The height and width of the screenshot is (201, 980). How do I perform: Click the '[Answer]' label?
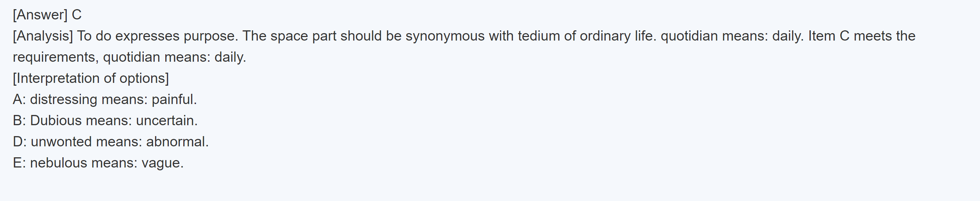point(40,15)
